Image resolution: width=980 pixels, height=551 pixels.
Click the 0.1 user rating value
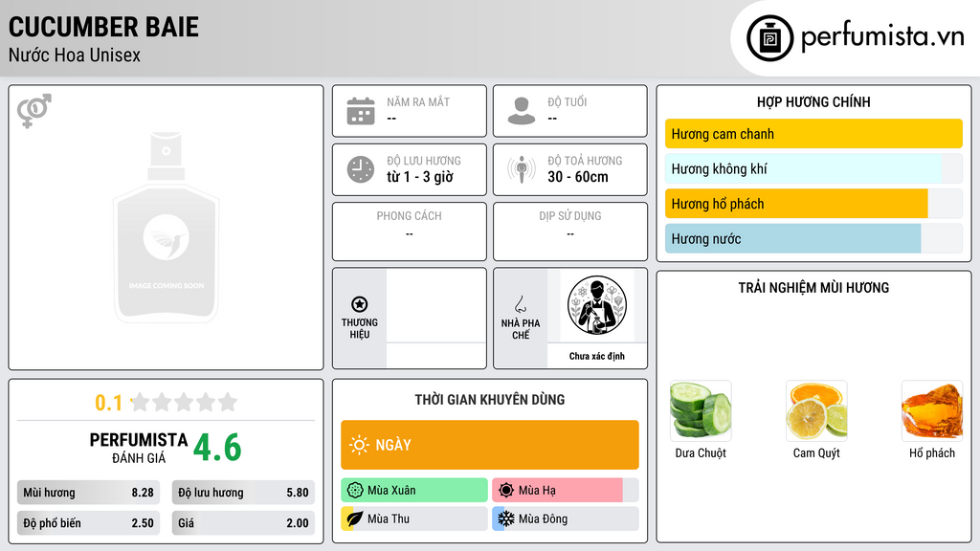pos(108,403)
